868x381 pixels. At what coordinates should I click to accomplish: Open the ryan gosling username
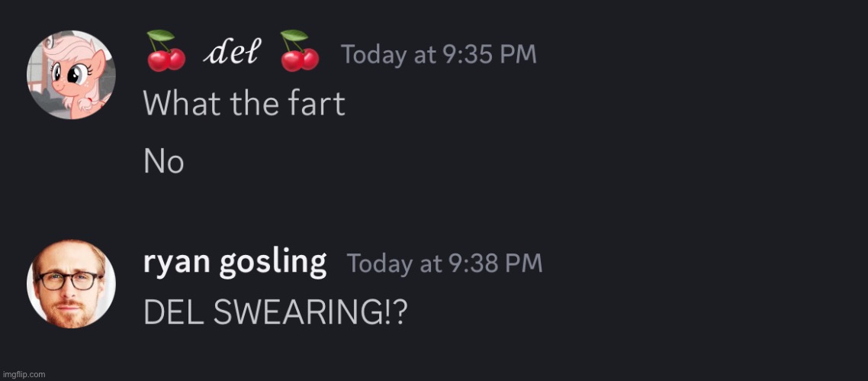point(235,263)
